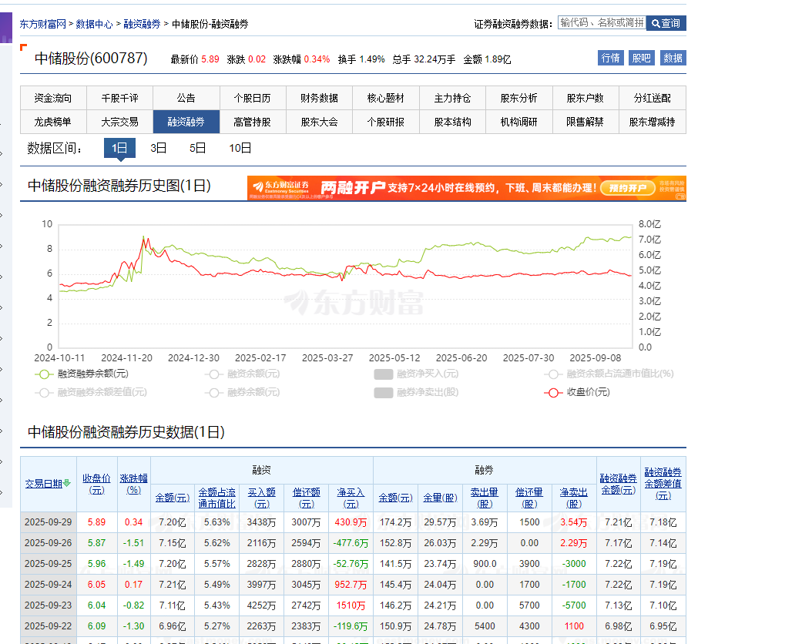Open the 限售解禁 tab
Viewport: 812px width, 644px height.
586,122
